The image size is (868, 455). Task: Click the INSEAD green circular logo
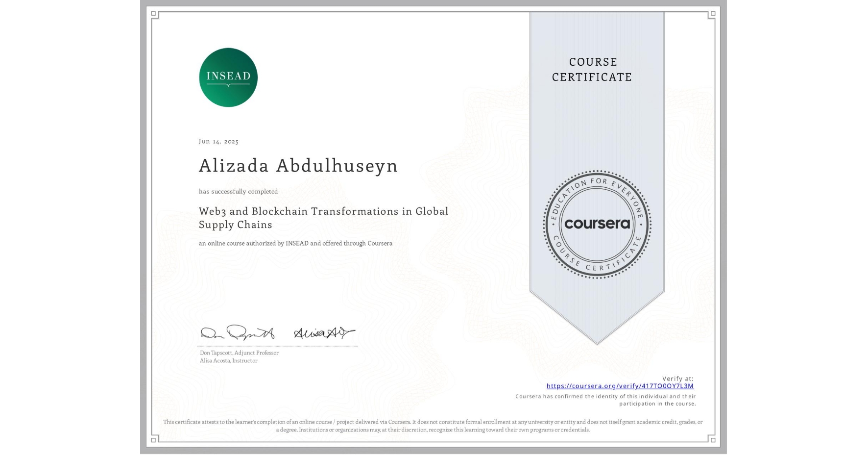coord(228,77)
